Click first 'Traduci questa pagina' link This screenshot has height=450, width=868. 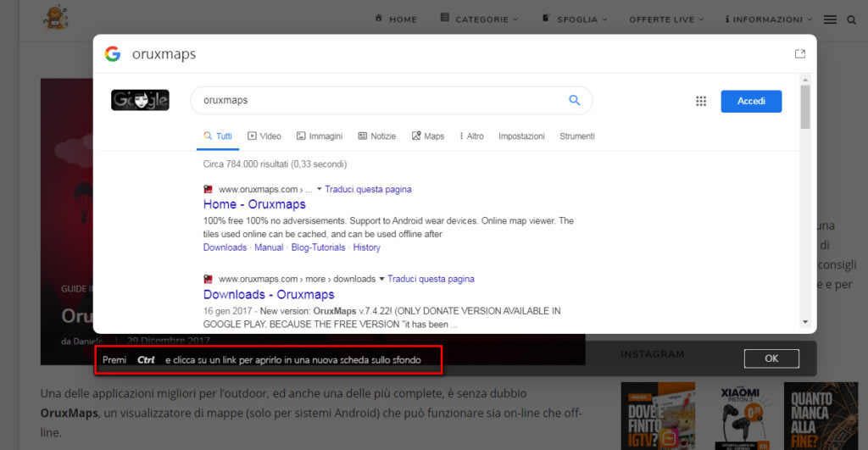tap(368, 189)
